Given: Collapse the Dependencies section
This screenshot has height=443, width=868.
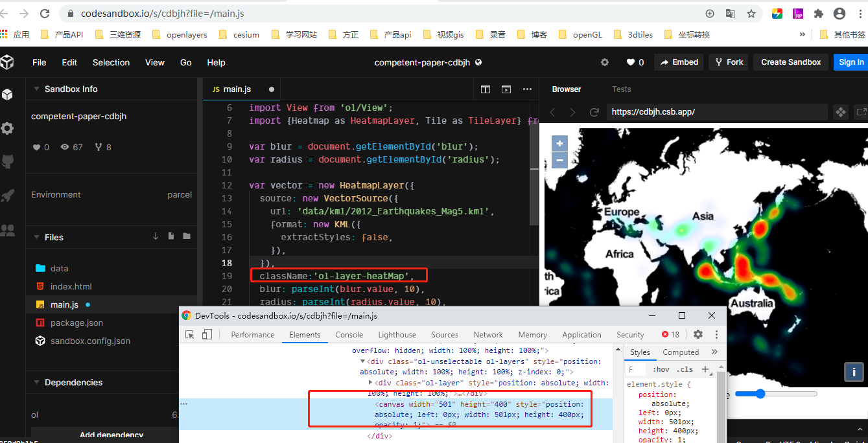Looking at the screenshot, I should [x=37, y=382].
